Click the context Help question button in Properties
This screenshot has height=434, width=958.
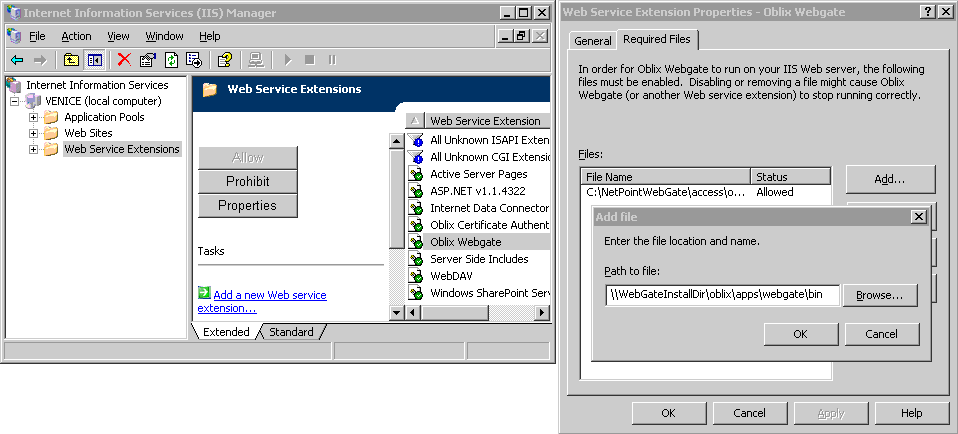coord(927,12)
